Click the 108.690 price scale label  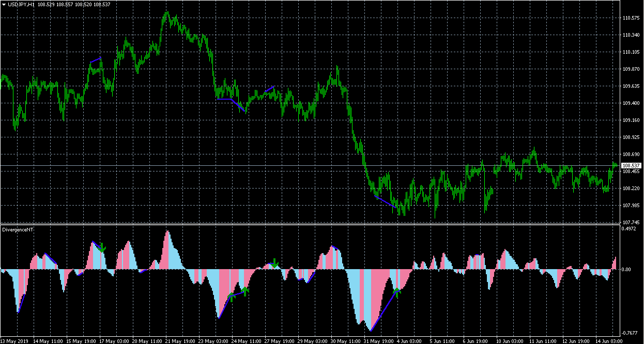pos(631,154)
